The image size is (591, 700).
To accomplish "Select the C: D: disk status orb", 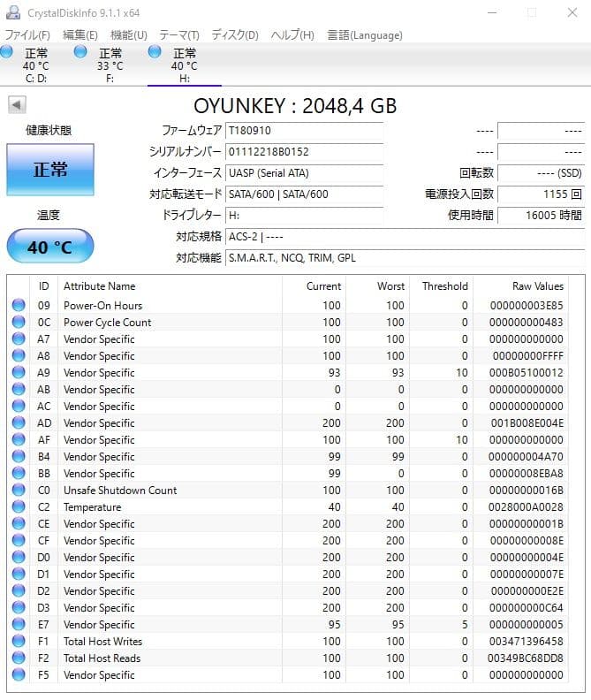I will [7, 52].
